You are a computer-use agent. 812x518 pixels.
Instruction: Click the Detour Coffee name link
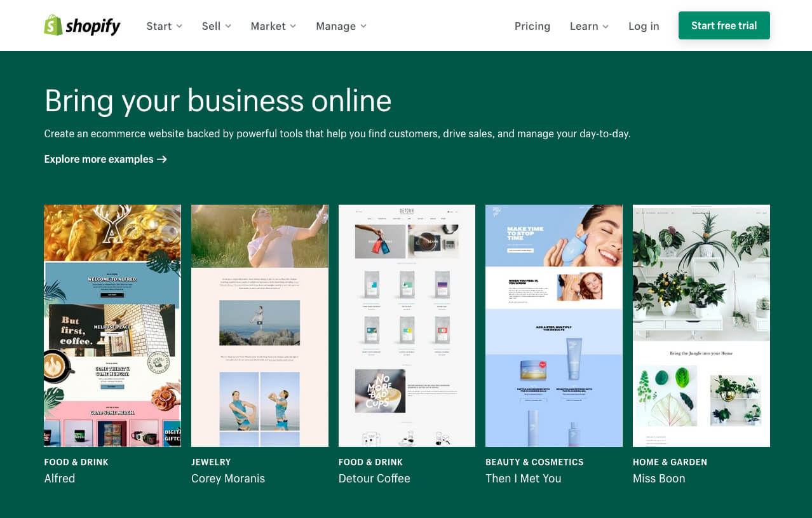(x=374, y=479)
